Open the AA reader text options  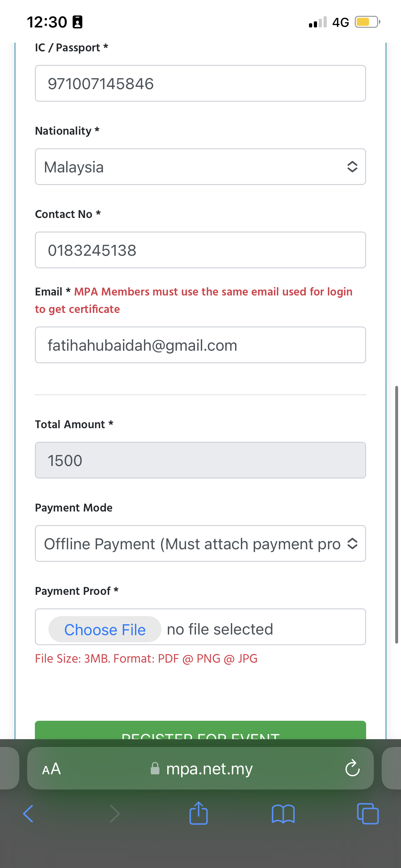52,769
